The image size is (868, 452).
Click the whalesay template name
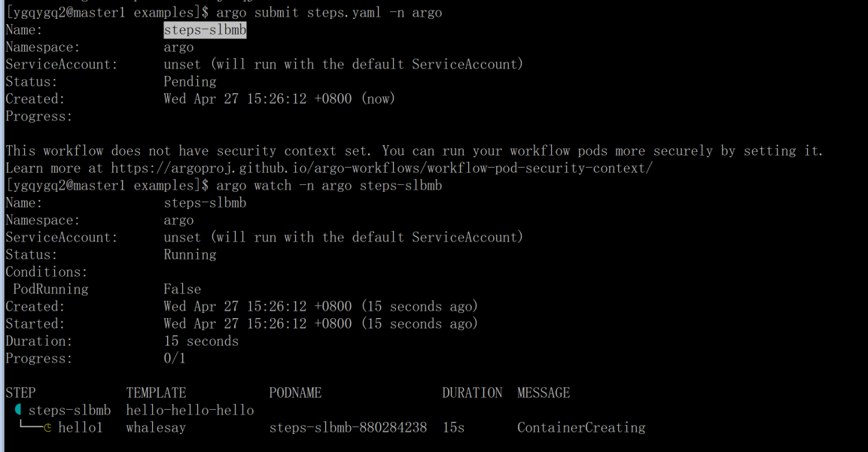156,428
